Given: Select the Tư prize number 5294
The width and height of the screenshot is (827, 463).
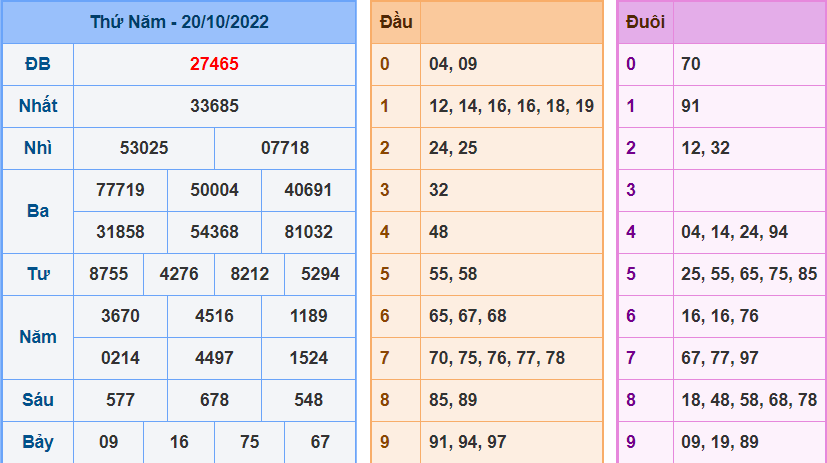Looking at the screenshot, I should click(320, 274).
